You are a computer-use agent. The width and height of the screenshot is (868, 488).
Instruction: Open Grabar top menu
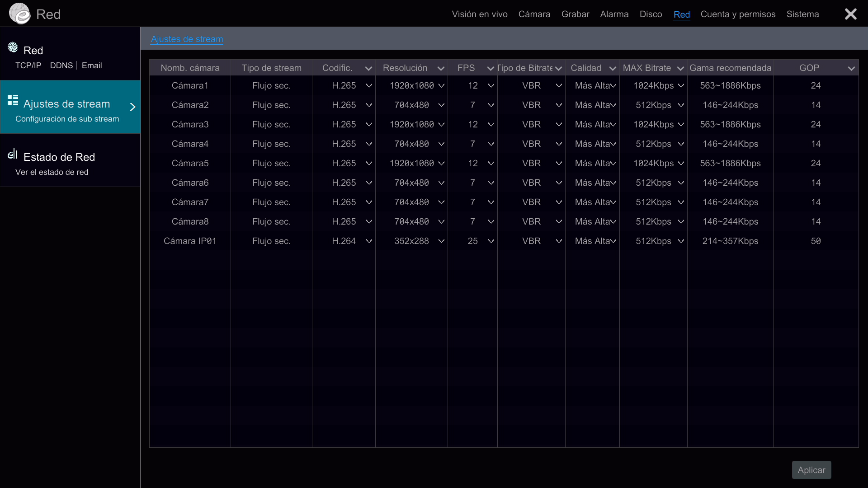575,14
